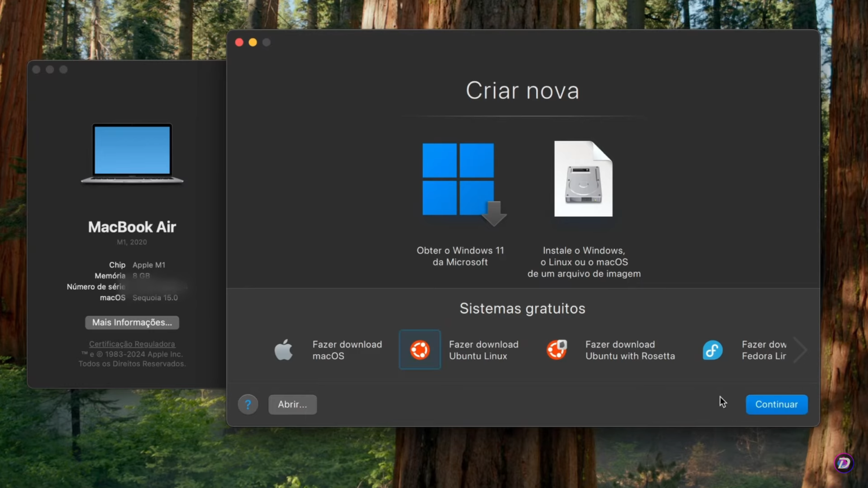Click the MacBook Air laptop image
The width and height of the screenshot is (868, 488).
coord(132,153)
